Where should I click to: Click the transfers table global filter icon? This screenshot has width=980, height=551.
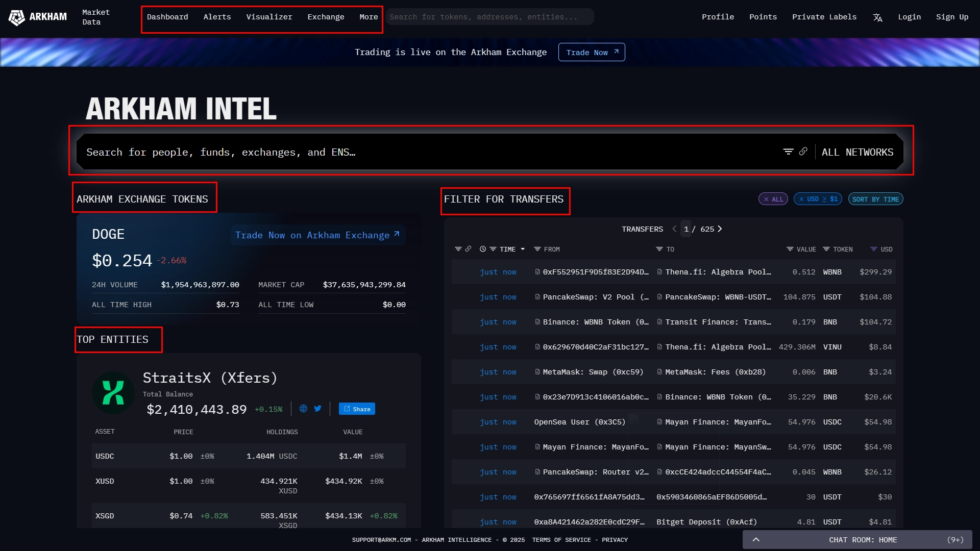[x=458, y=249]
